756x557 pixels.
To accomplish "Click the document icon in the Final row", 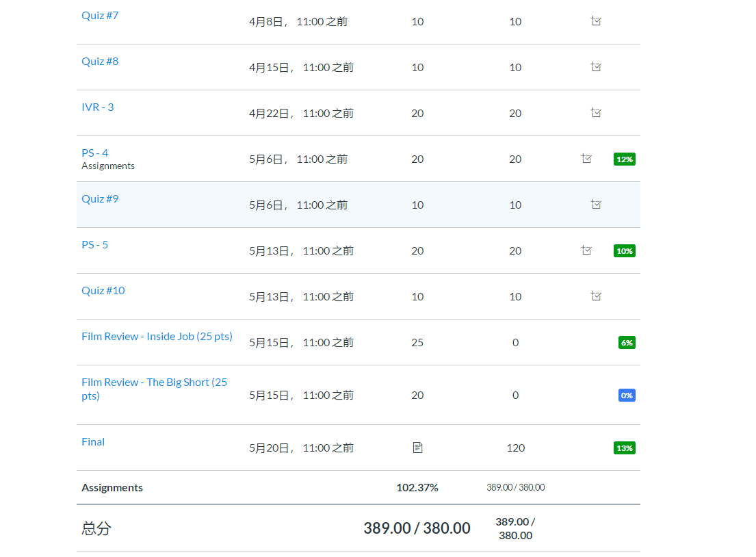I will (x=417, y=448).
